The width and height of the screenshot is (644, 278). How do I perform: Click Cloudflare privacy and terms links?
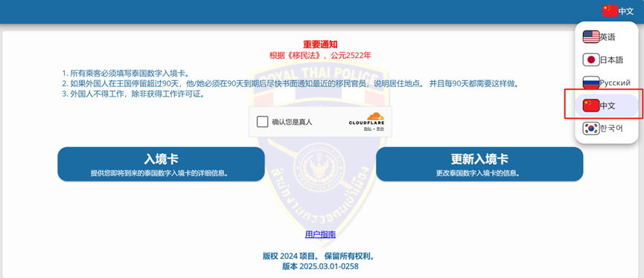[x=374, y=129]
